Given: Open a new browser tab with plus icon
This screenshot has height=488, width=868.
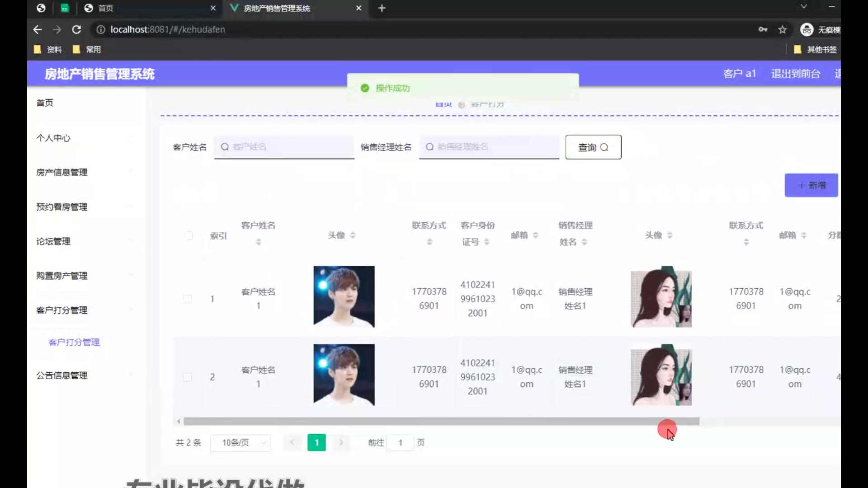Looking at the screenshot, I should [x=382, y=8].
